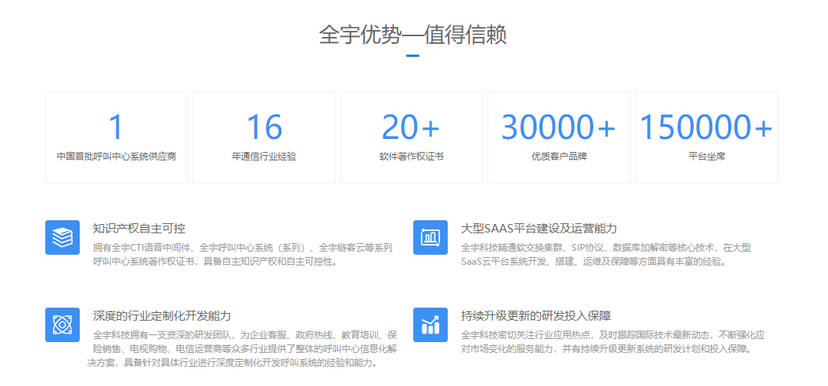Click the chart board icon beside 大型SAAS平台建设及运营能力
828x386 pixels.
click(430, 237)
